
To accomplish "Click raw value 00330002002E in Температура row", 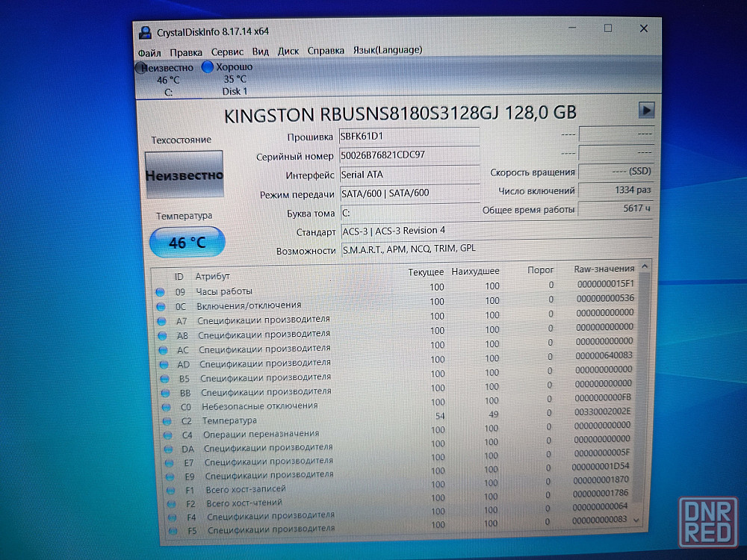I will coord(602,411).
